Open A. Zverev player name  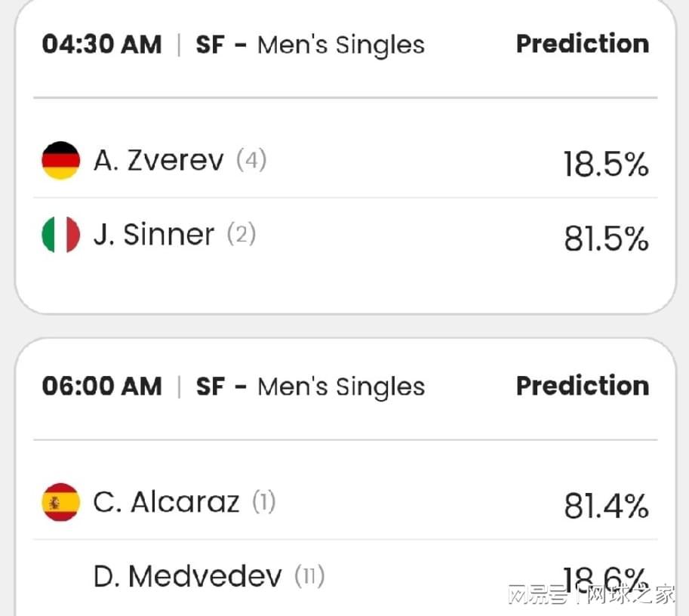(x=158, y=161)
